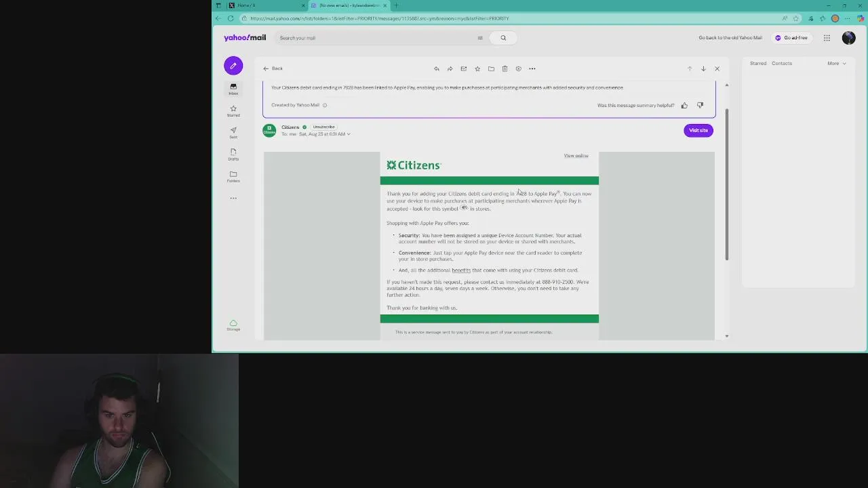Click phone number 888-910-2500 text
The width and height of the screenshot is (868, 488).
557,282
